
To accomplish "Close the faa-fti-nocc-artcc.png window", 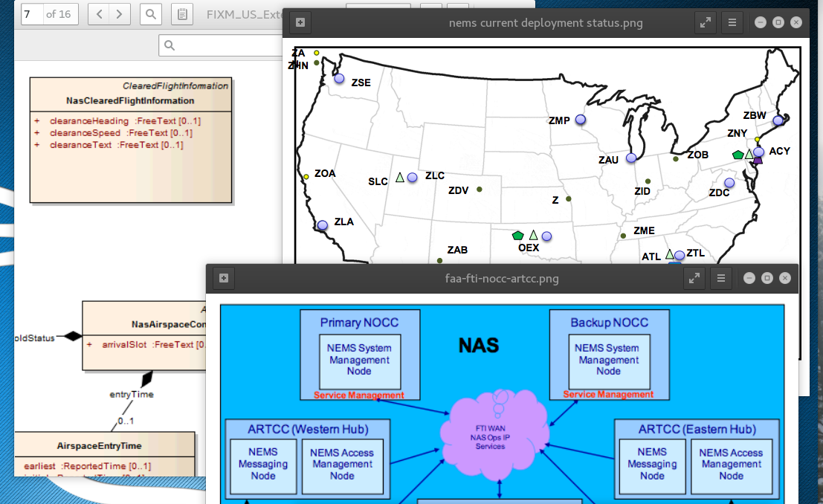I will pyautogui.click(x=785, y=278).
